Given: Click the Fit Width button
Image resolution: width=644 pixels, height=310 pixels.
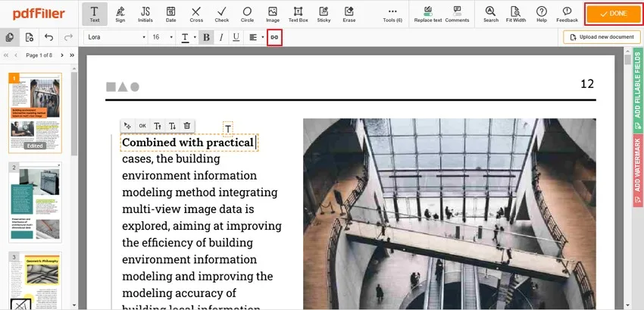Looking at the screenshot, I should click(x=516, y=14).
